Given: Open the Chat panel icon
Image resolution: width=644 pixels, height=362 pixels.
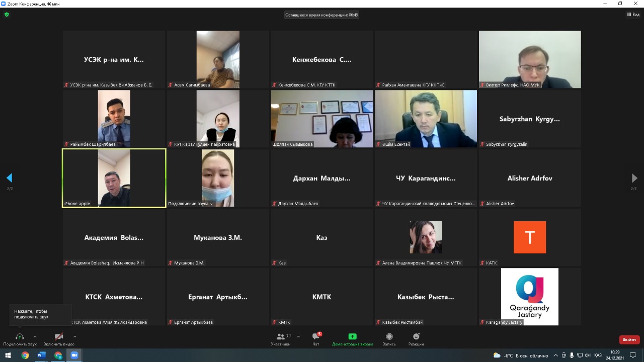Looking at the screenshot, I should [315, 337].
